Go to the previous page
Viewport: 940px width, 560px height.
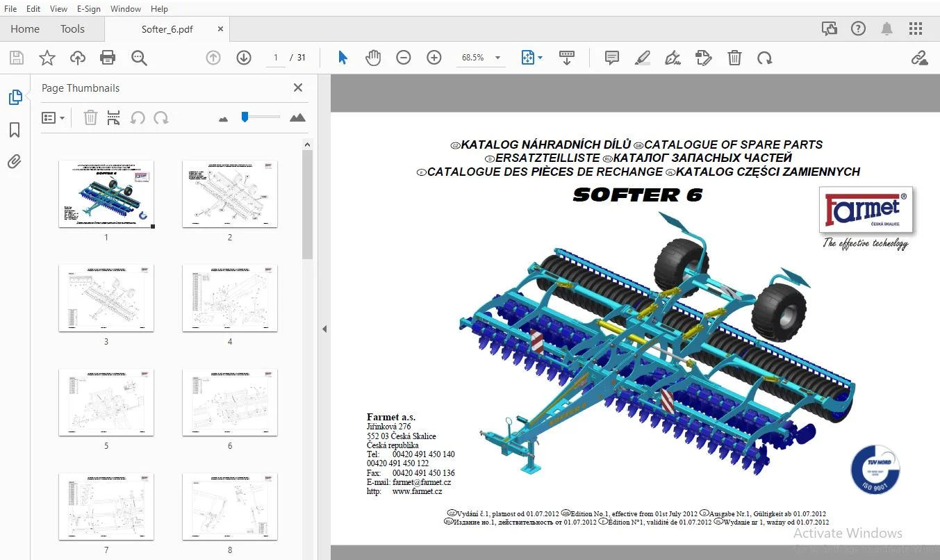pos(213,58)
